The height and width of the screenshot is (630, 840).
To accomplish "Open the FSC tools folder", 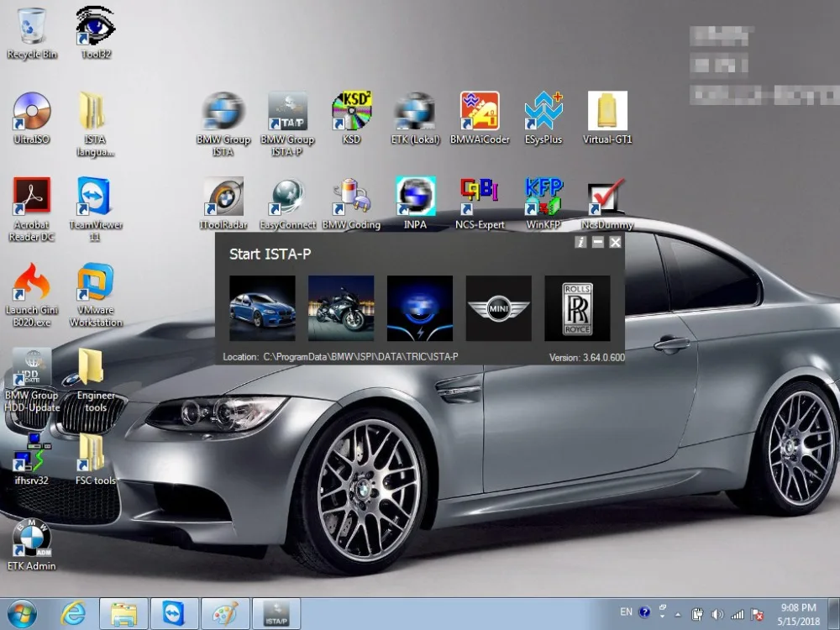I will coord(96,459).
